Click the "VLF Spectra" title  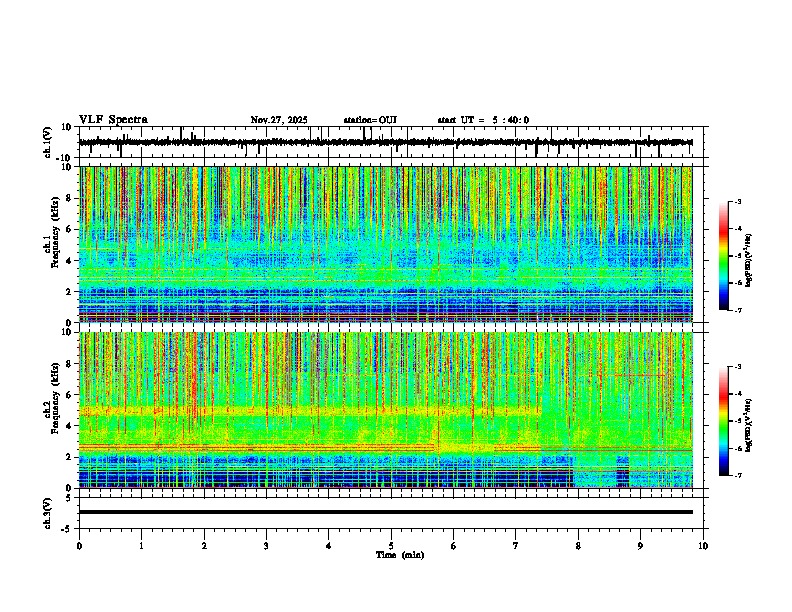pyautogui.click(x=113, y=120)
